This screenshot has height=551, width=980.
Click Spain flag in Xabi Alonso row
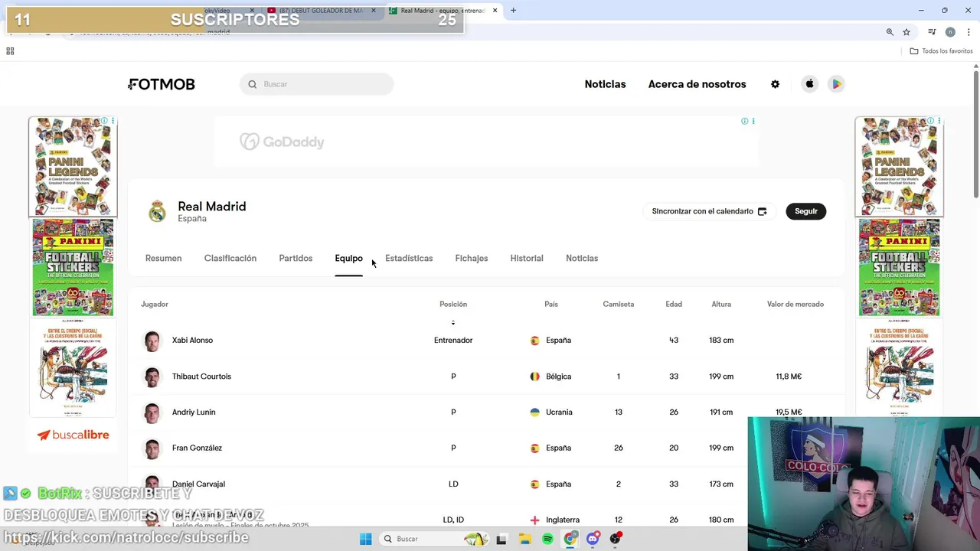(x=534, y=341)
